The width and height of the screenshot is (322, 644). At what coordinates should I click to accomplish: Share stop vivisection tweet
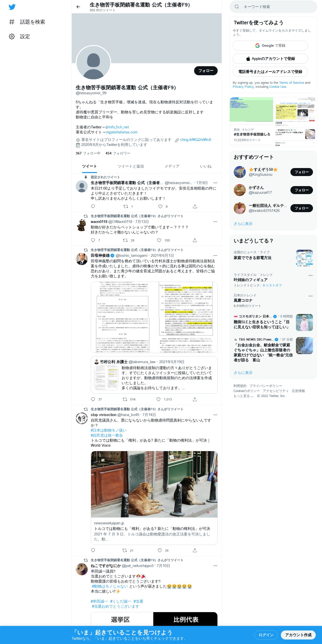[195, 550]
